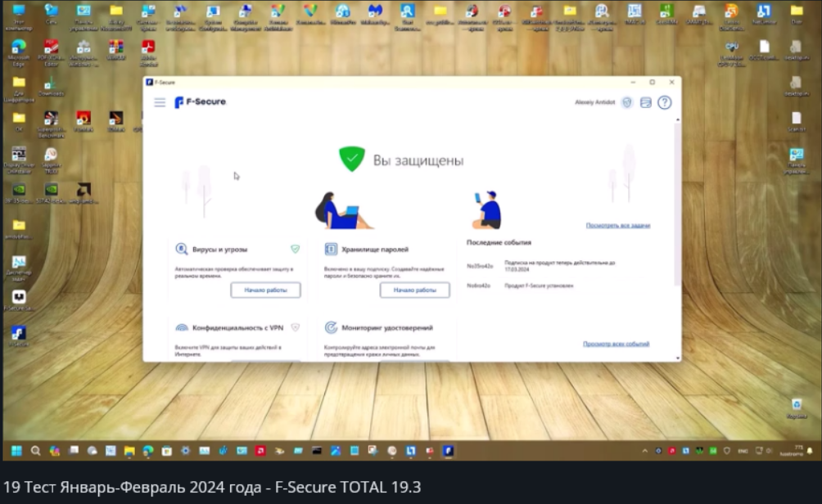Image resolution: width=822 pixels, height=504 pixels.
Task: Select the Хранилище паролей heading
Action: click(375, 250)
